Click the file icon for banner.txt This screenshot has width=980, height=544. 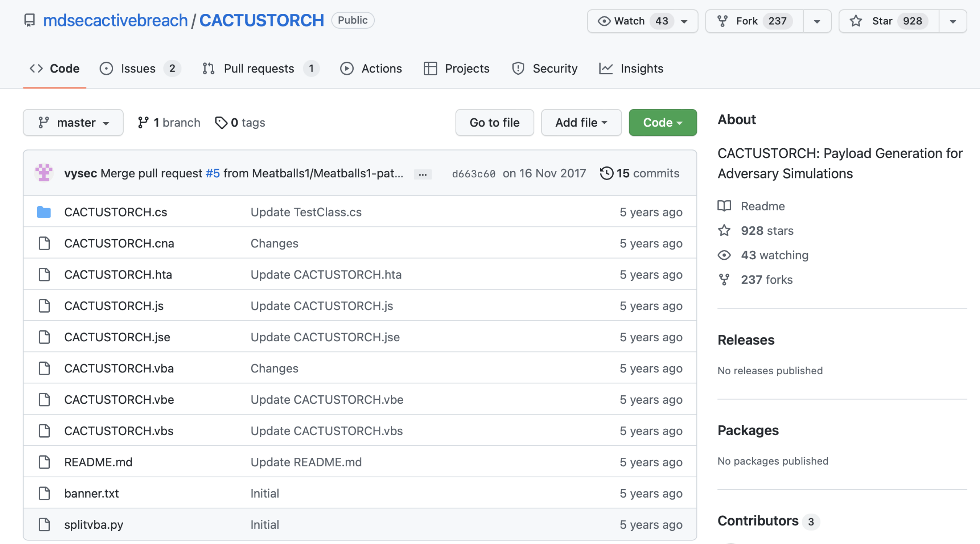pos(44,493)
